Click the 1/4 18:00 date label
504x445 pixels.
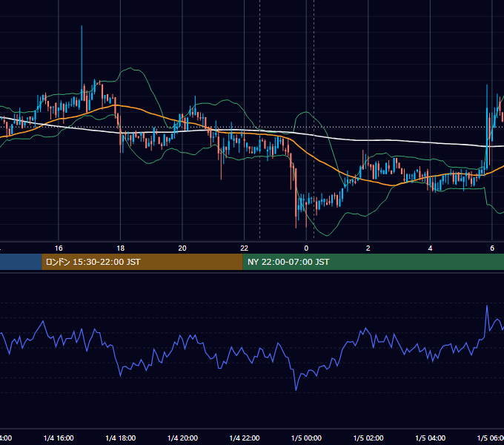click(121, 438)
